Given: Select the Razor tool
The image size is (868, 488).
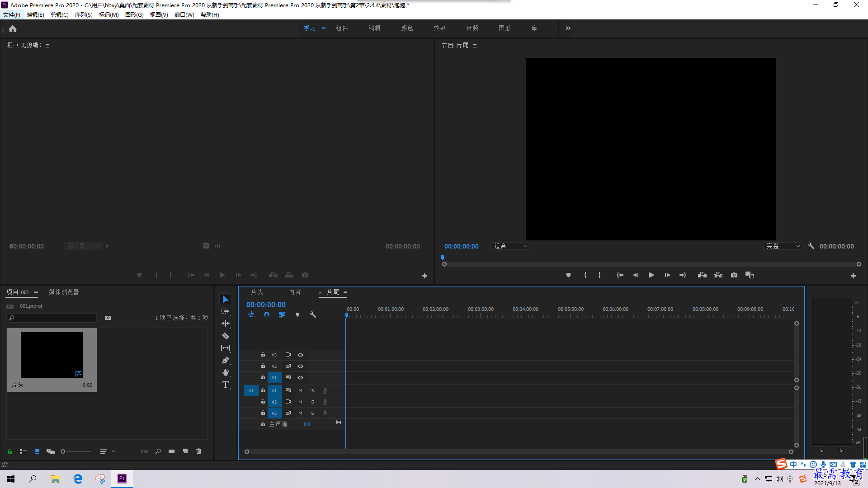Looking at the screenshot, I should [226, 336].
